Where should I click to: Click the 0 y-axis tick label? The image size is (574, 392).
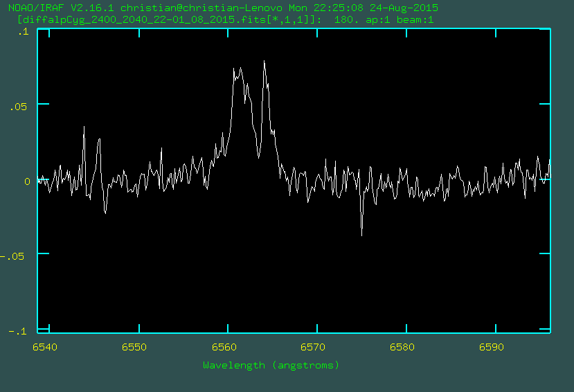tap(27, 181)
